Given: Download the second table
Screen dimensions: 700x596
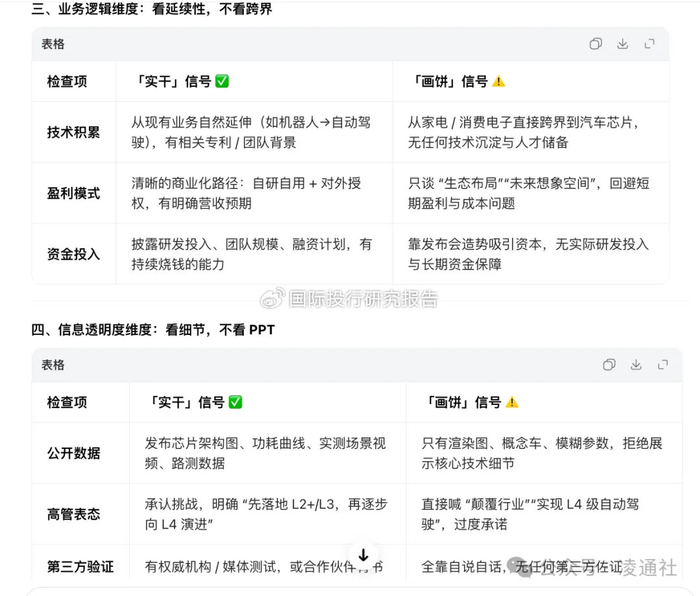Looking at the screenshot, I should click(x=636, y=365).
